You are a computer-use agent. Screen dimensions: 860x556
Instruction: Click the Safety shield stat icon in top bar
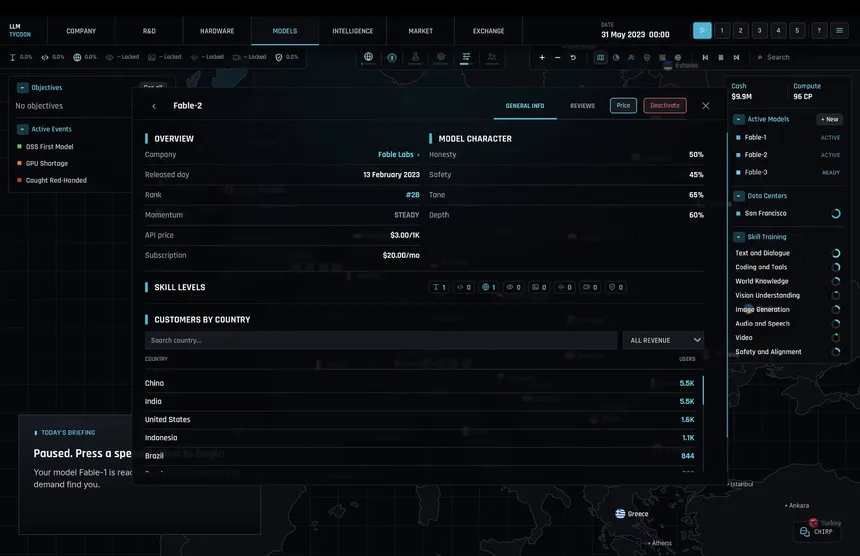279,57
